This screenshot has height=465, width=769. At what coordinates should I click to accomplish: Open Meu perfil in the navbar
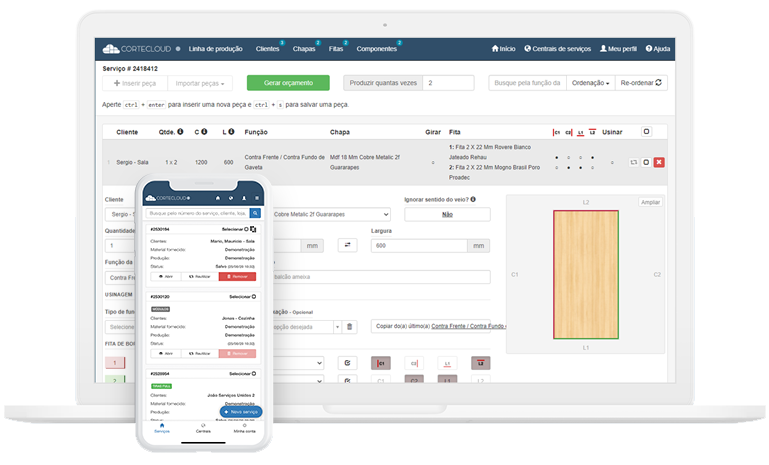pyautogui.click(x=617, y=48)
